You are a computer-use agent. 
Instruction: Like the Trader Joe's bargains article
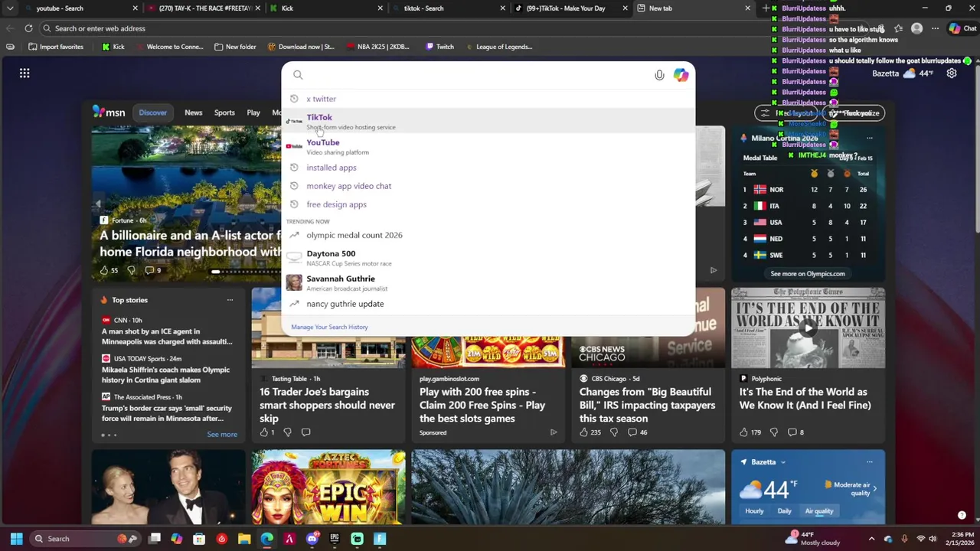click(x=263, y=432)
